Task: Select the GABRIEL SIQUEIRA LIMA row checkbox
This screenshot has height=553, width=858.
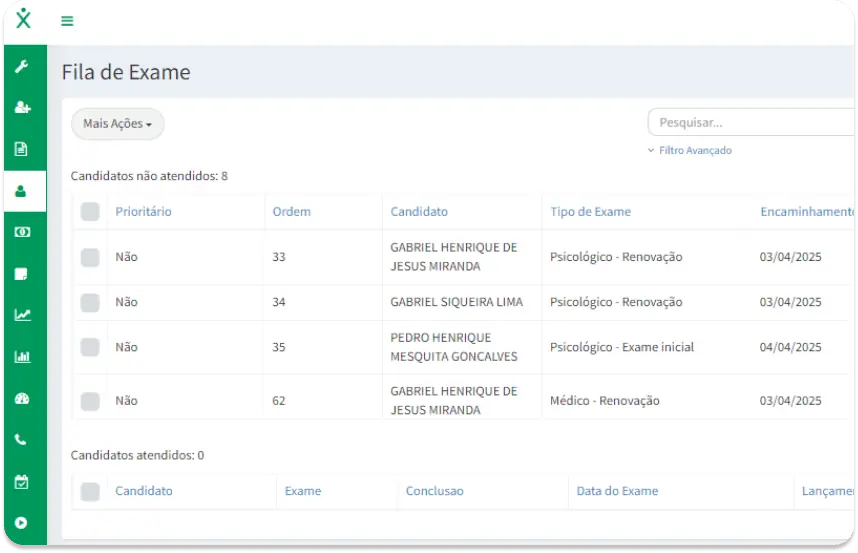Action: click(90, 302)
